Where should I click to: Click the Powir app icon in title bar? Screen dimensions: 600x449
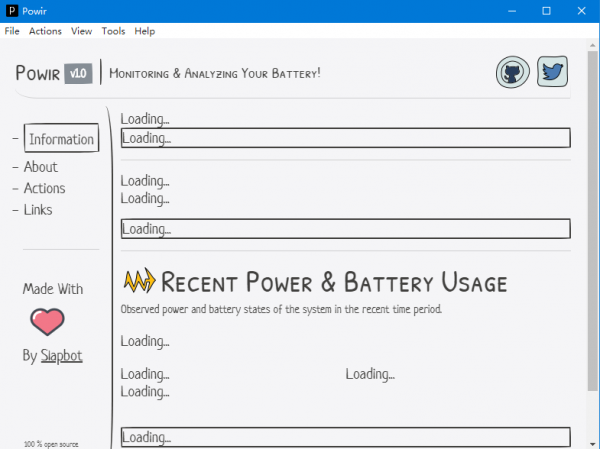(x=12, y=10)
